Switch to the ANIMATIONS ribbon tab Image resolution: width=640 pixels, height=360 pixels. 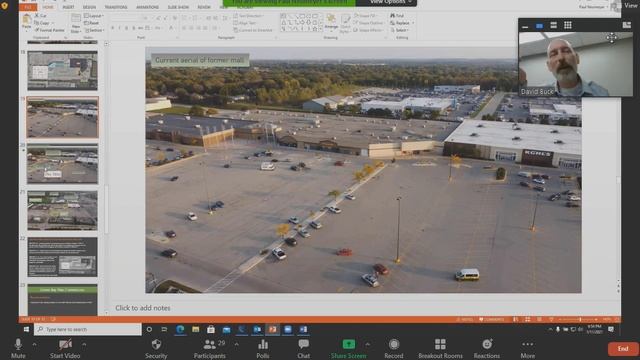pos(147,7)
